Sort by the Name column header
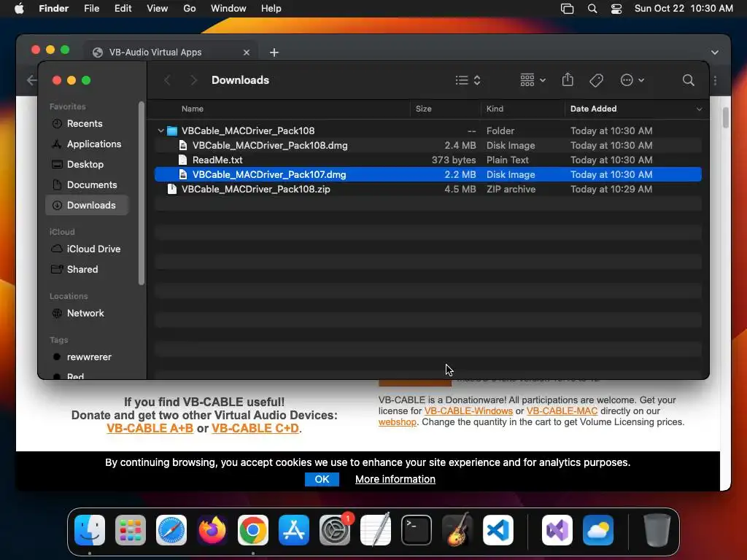747x560 pixels. [x=193, y=109]
